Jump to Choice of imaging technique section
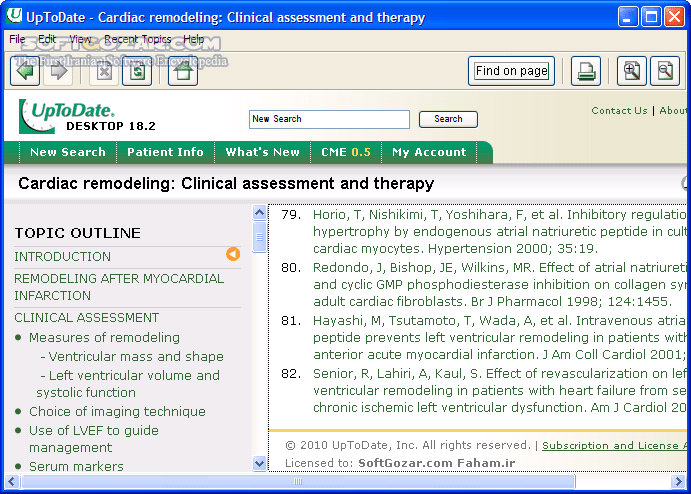The width and height of the screenshot is (691, 494). point(117,411)
